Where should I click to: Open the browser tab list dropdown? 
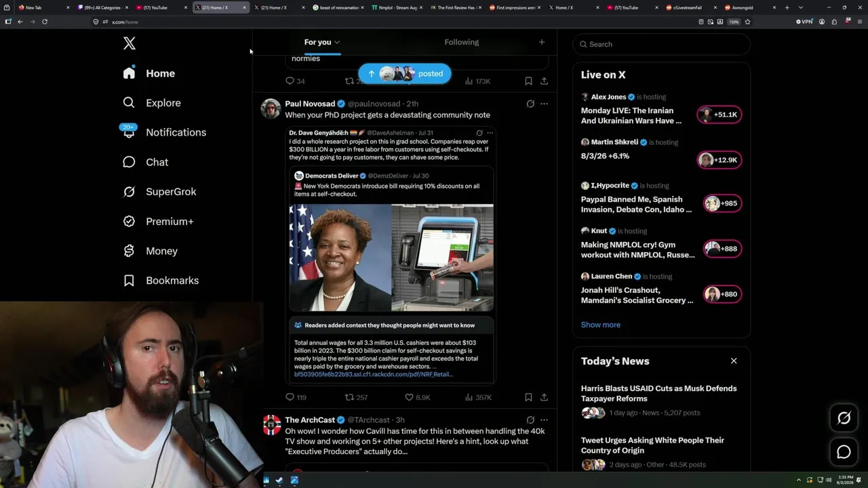[x=801, y=7]
